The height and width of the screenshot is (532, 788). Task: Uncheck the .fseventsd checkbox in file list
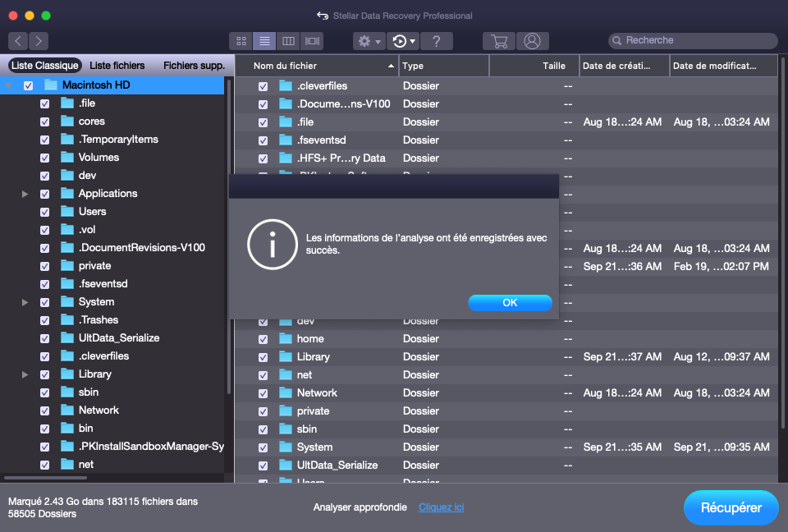263,140
